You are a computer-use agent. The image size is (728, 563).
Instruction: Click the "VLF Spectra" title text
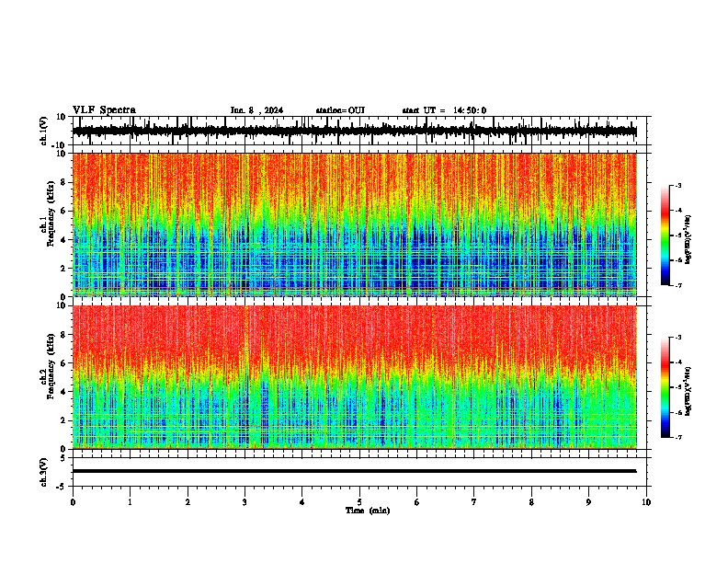(x=104, y=110)
